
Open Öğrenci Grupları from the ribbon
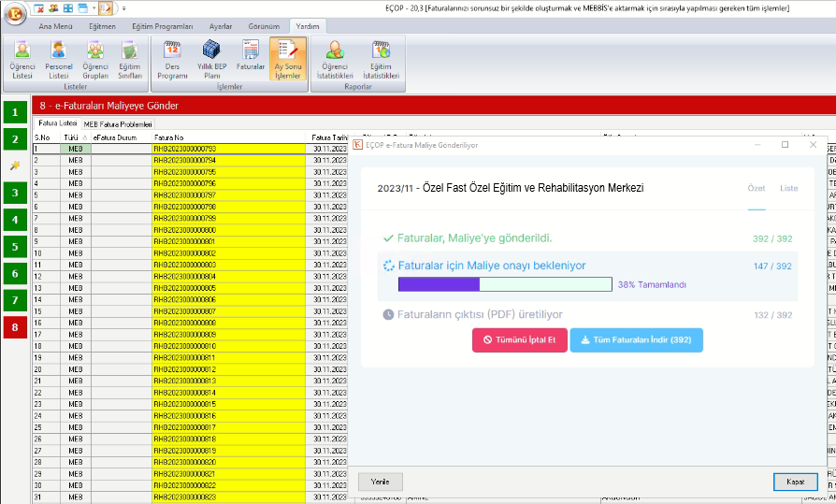click(95, 60)
